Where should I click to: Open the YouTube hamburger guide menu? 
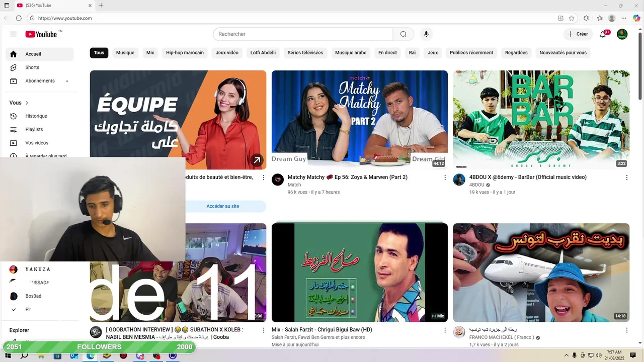coord(14,34)
